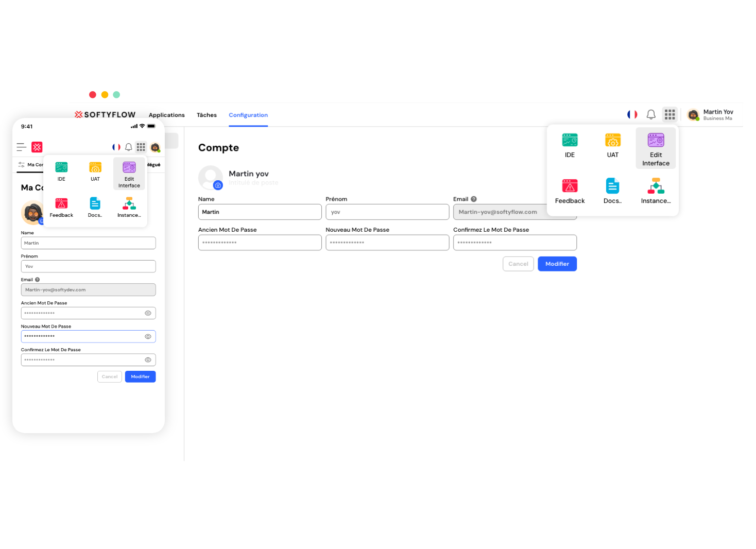Go to Tâches tab

pos(207,115)
